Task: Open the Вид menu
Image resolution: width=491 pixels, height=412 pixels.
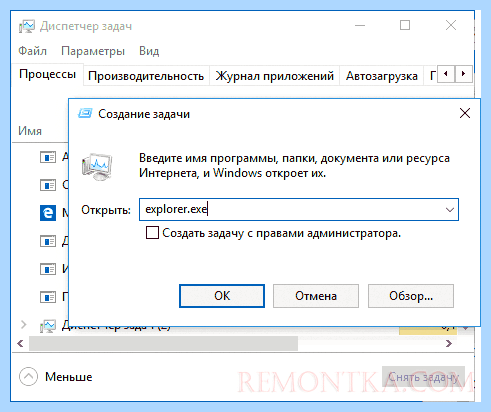Action: pos(149,51)
